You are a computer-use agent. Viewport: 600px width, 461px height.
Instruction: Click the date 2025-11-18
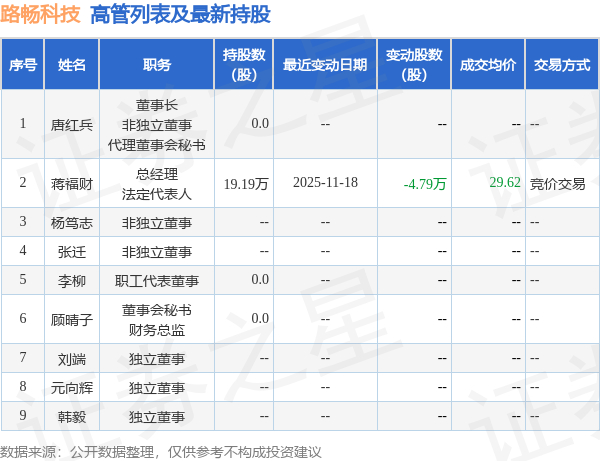[325, 182]
